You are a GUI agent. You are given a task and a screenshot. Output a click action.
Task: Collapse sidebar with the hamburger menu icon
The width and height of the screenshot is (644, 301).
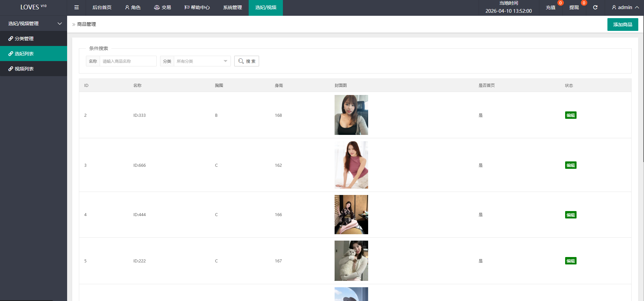click(77, 7)
